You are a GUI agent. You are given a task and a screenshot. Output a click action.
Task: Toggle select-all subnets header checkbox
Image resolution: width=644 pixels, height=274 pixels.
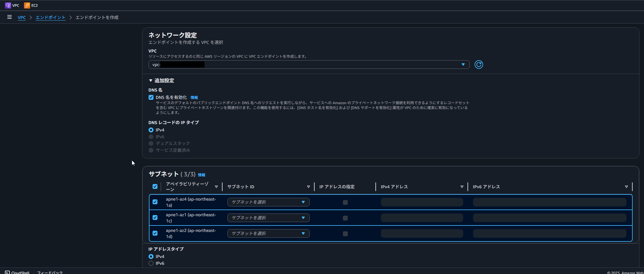point(155,186)
